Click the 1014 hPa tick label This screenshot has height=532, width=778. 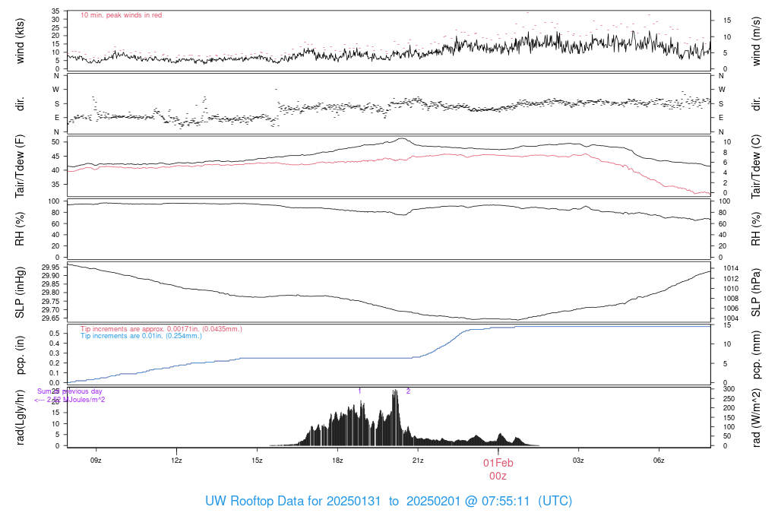coord(732,268)
